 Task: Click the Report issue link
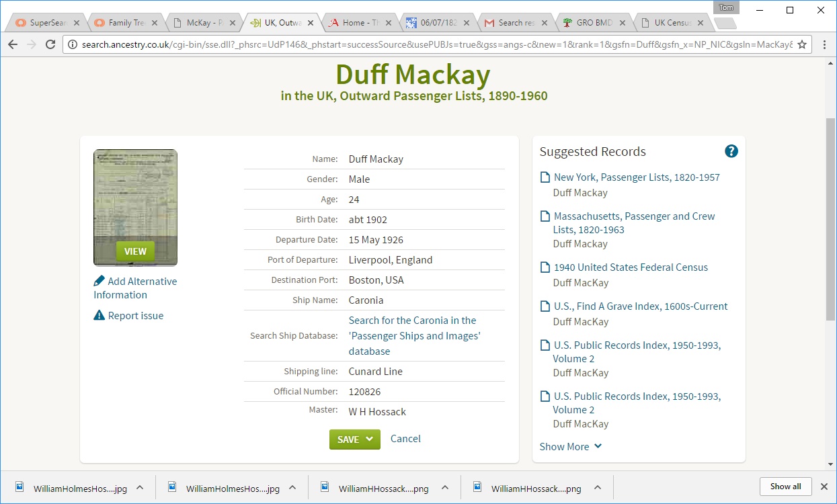(x=136, y=315)
